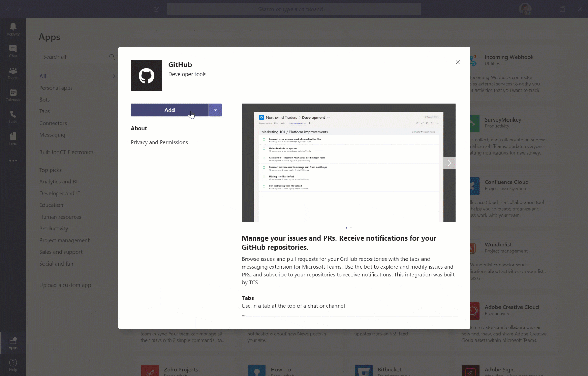Open Sales and support category

61,252
